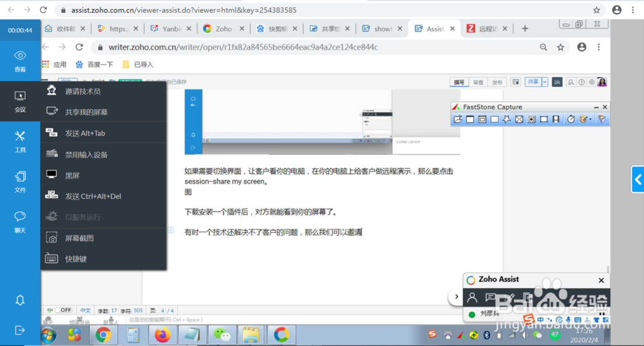This screenshot has width=644, height=346.
Task: Click the 中文 language status entry
Action: point(86,311)
